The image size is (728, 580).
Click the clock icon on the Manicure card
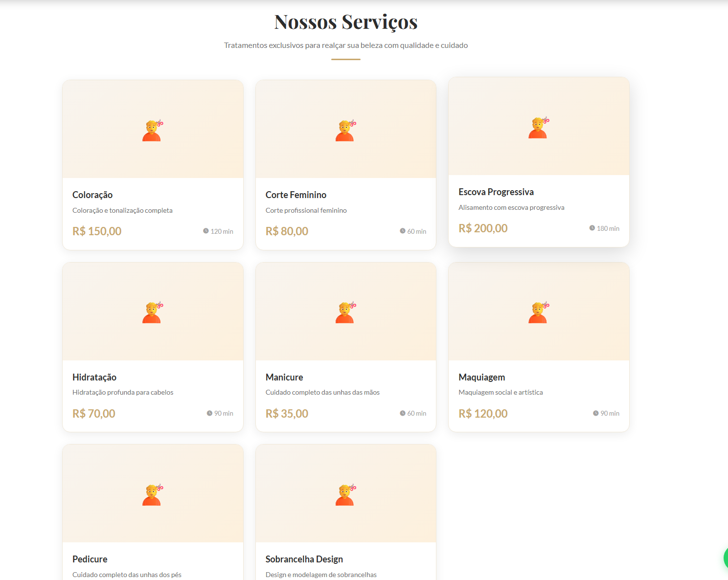(x=403, y=413)
